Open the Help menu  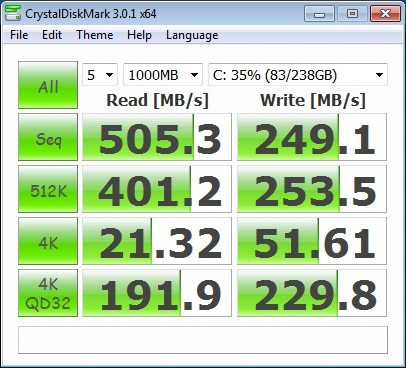pyautogui.click(x=139, y=35)
